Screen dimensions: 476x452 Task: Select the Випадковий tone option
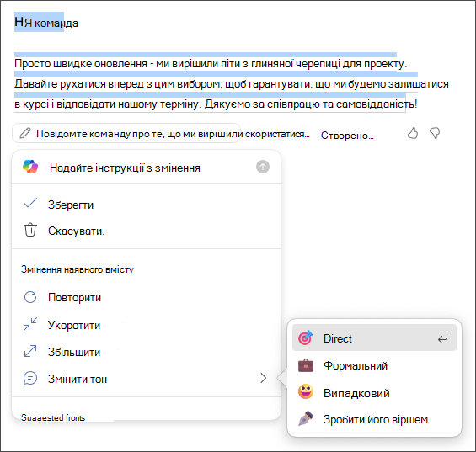[374, 392]
